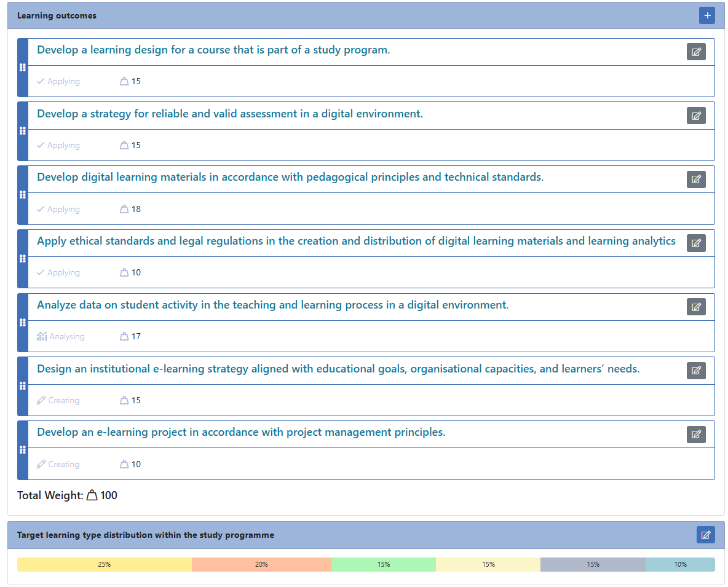Edit the 'Apply ethical standards' outcome

pos(696,243)
